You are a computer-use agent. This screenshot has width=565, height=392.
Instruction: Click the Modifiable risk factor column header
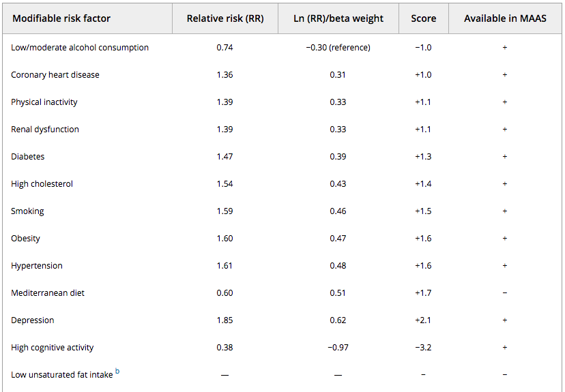pos(61,18)
